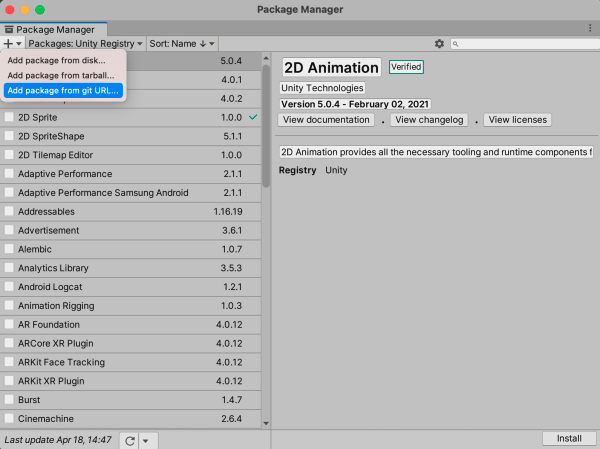Viewport: 600px width, 449px height.
Task: Click the refresh packages icon
Action: click(130, 441)
